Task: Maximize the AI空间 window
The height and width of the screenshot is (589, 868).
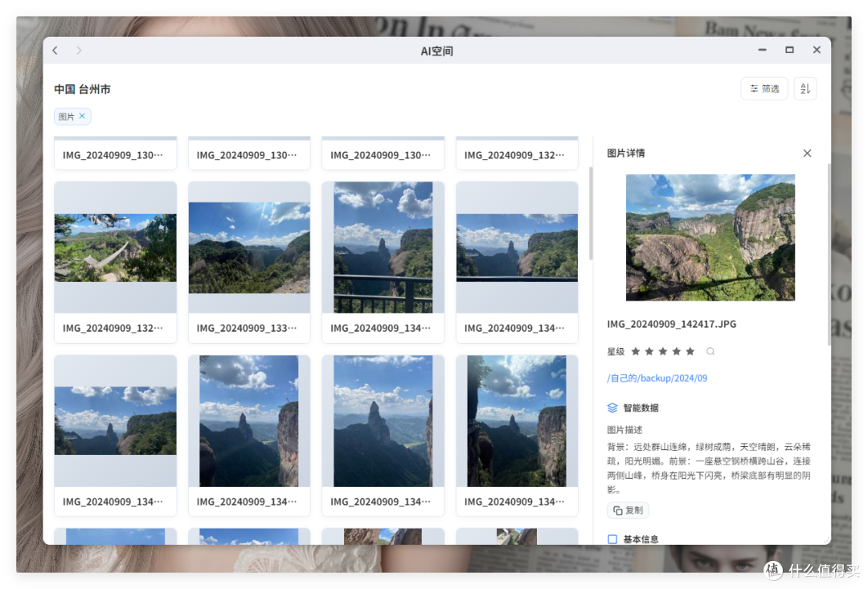Action: tap(789, 50)
